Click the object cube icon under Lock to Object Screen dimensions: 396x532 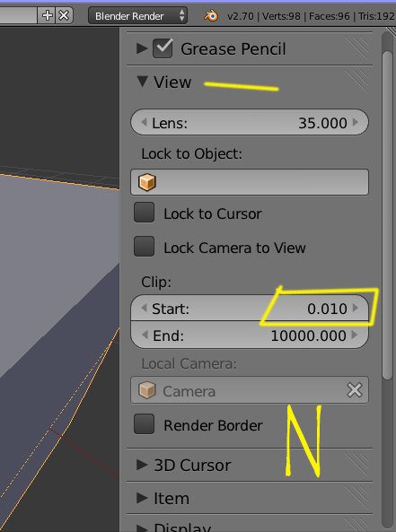pos(147,182)
